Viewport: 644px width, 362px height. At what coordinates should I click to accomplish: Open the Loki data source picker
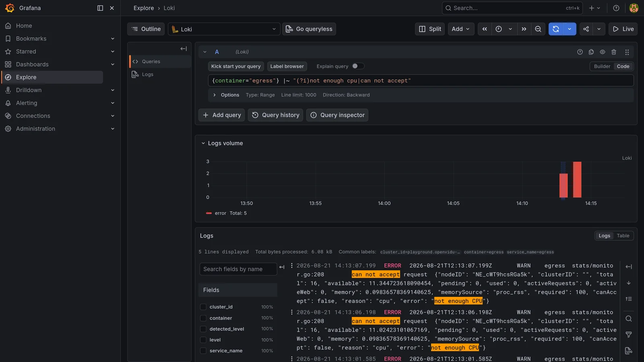coord(224,29)
